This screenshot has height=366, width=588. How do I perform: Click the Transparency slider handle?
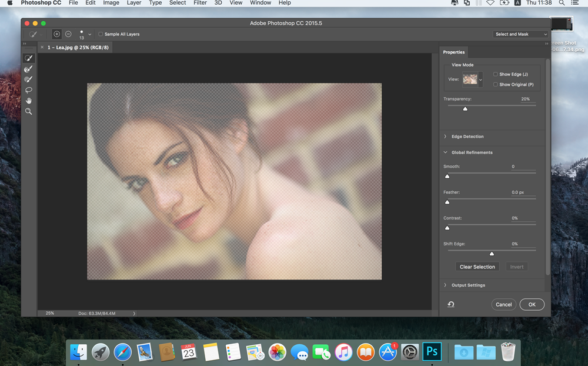tap(465, 109)
